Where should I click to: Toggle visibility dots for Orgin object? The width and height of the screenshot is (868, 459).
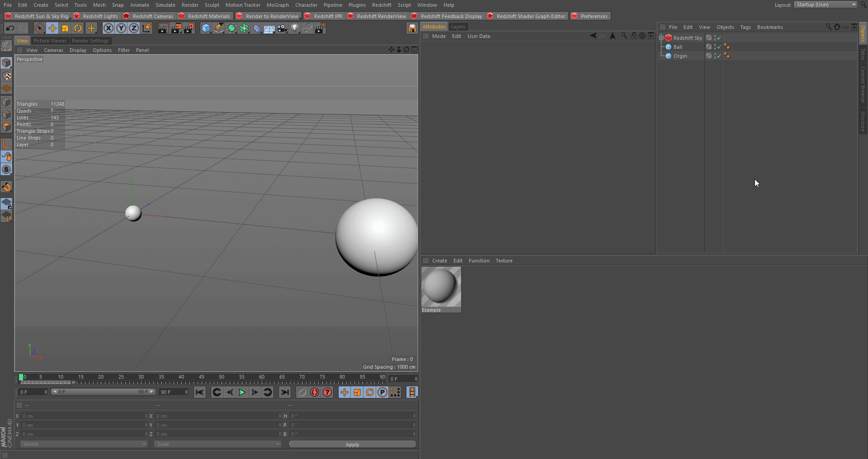pos(715,56)
